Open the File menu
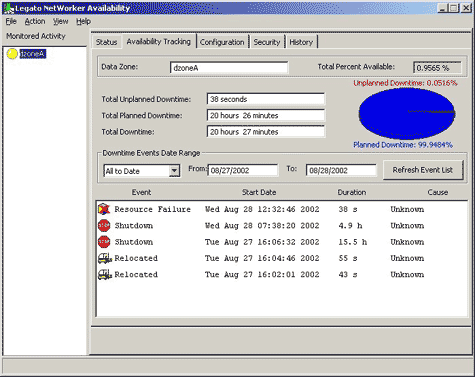 (11, 21)
